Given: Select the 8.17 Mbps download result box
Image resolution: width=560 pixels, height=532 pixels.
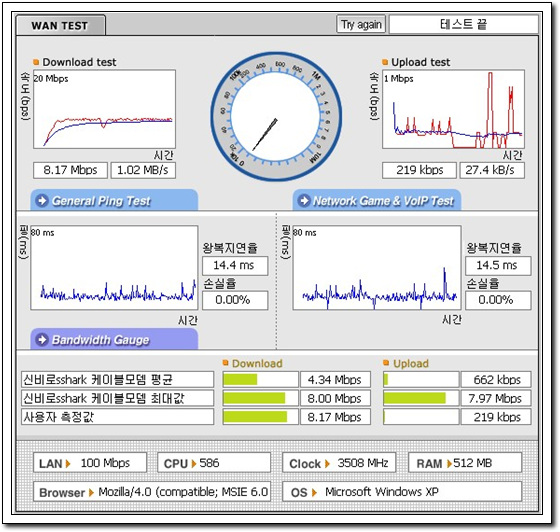Looking at the screenshot, I should click(x=70, y=170).
